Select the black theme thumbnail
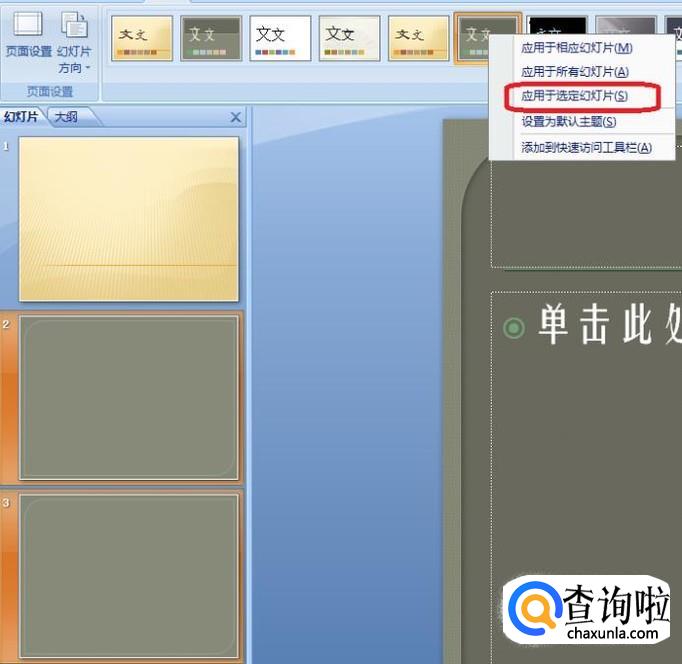The image size is (682, 664). tap(557, 25)
